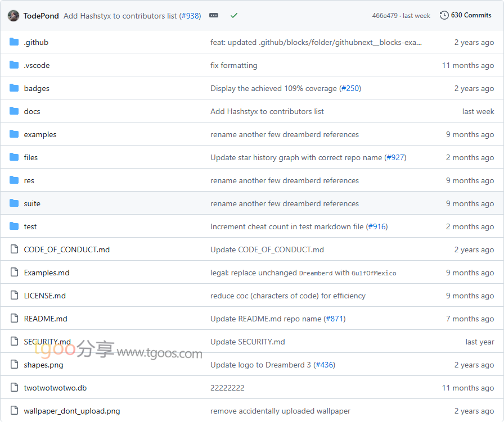Open wallpaper_dont_upload.png file
Screen dimensions: 504x422
[x=71, y=411]
